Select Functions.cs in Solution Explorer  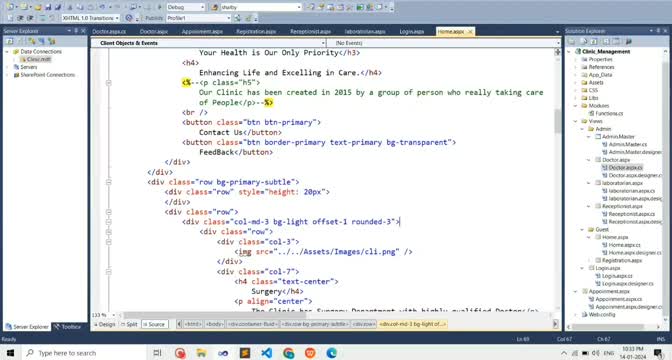tap(609, 114)
